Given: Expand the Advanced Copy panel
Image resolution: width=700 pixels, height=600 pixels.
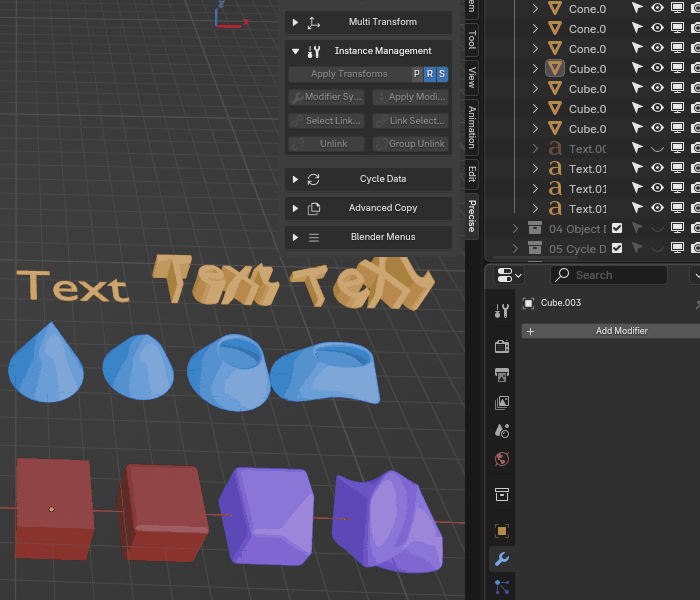Looking at the screenshot, I should coord(295,208).
